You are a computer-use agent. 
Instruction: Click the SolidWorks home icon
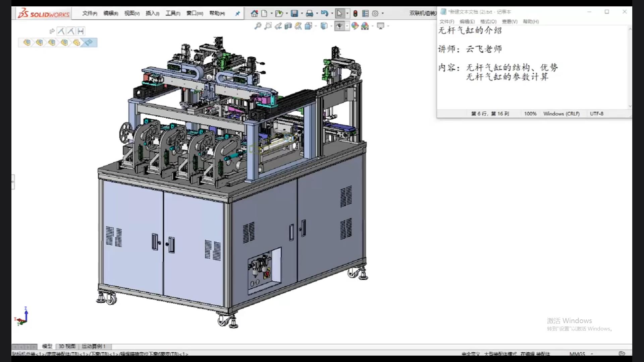click(x=254, y=13)
